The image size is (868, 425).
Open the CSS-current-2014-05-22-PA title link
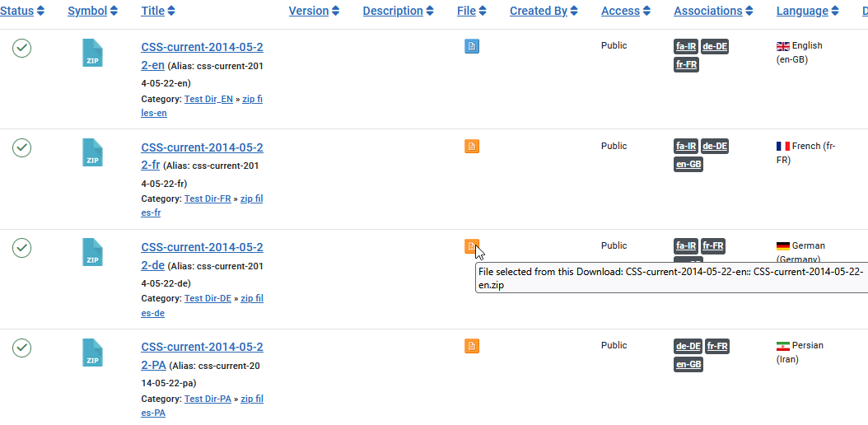tap(202, 356)
